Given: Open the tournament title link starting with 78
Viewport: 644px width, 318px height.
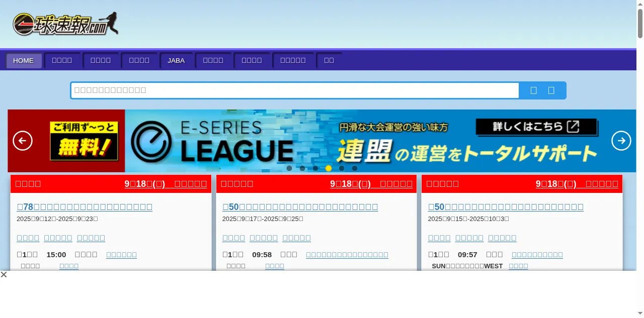Looking at the screenshot, I should click(85, 206).
